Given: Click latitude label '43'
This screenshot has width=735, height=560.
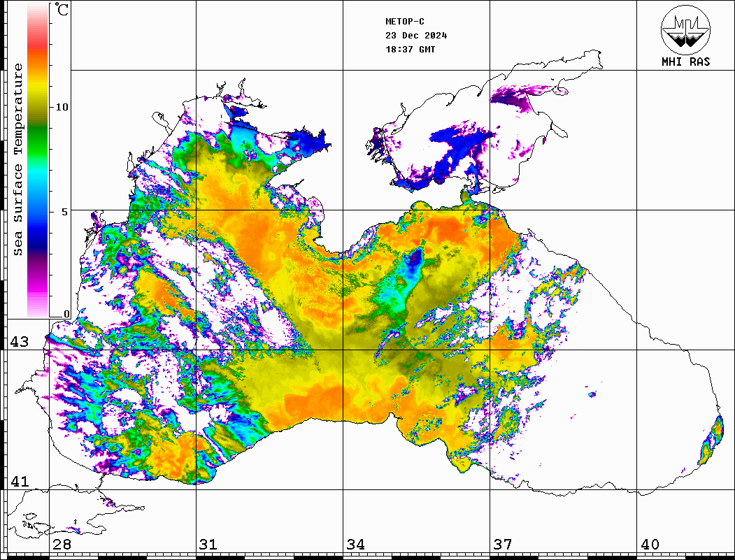Looking at the screenshot, I should click(20, 342).
